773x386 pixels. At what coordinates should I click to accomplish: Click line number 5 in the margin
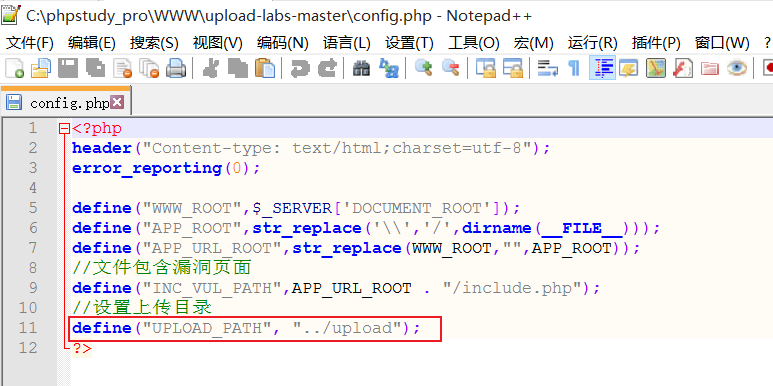pos(33,208)
